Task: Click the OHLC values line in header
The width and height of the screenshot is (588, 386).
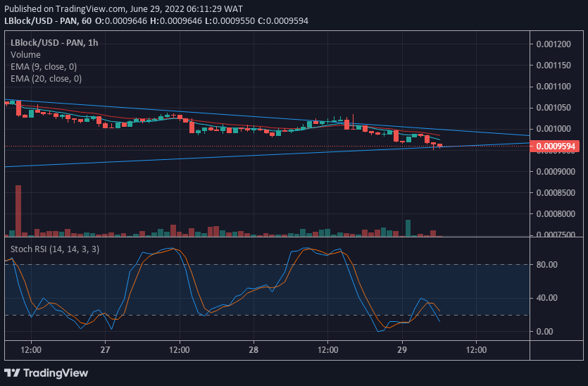Action: (x=201, y=20)
